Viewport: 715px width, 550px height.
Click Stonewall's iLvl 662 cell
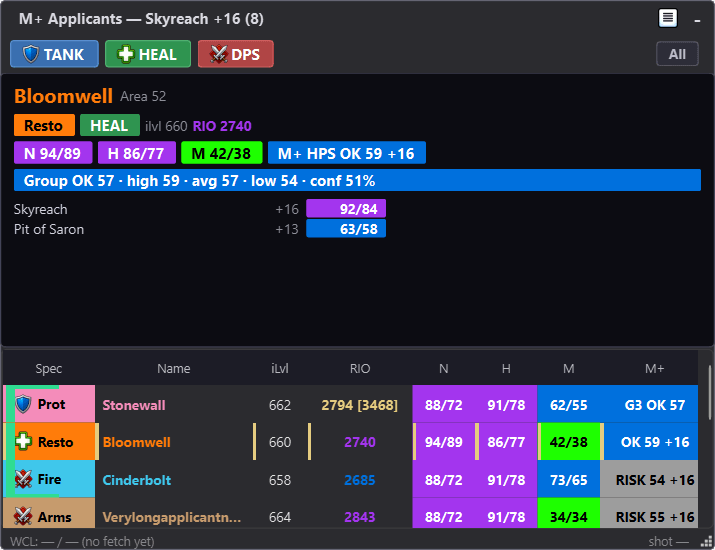(280, 405)
